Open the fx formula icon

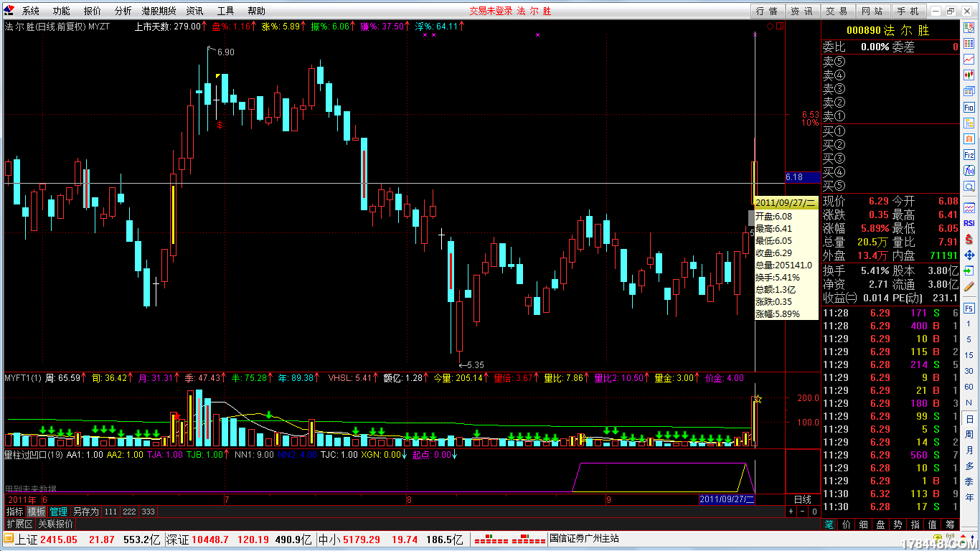[969, 171]
